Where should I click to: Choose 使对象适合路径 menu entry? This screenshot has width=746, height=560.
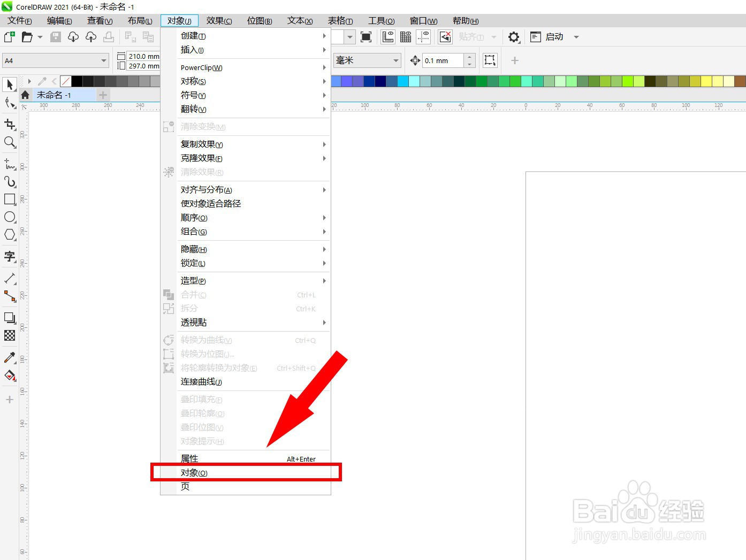tap(246, 204)
